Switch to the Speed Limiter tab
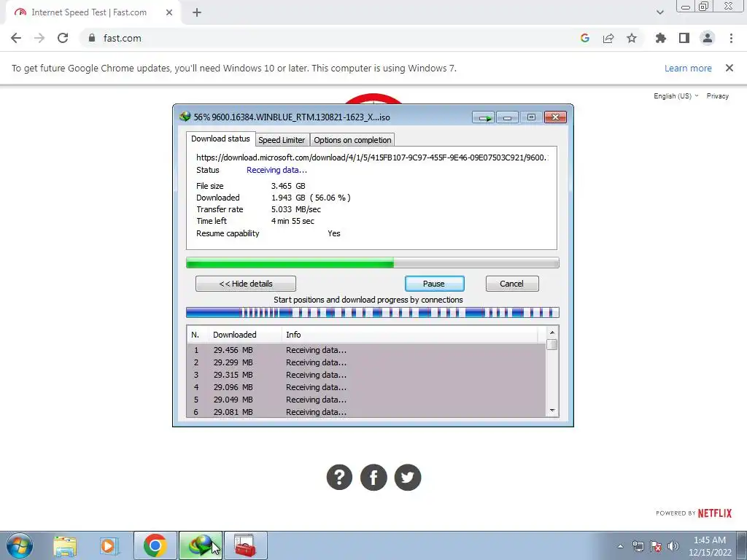 coord(282,140)
